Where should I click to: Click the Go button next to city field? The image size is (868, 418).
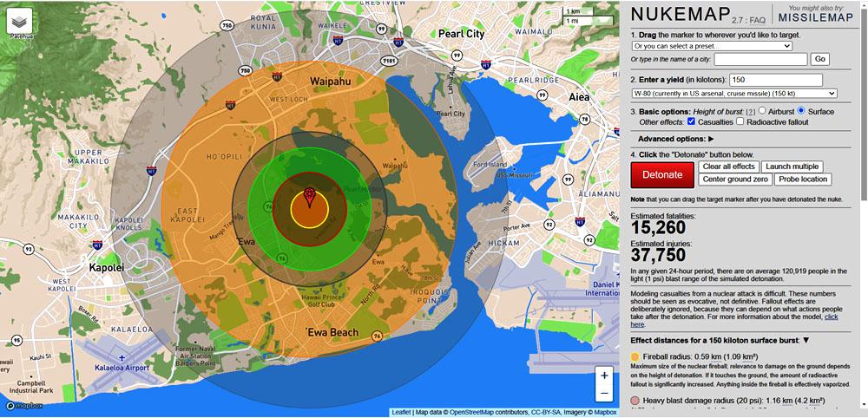(x=820, y=59)
